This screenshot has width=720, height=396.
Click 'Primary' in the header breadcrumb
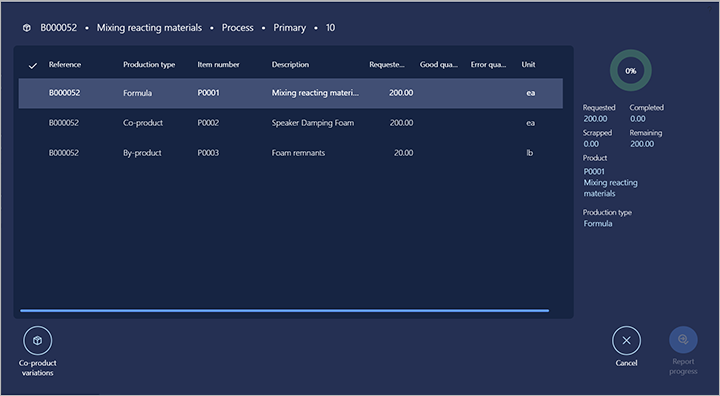coord(289,28)
